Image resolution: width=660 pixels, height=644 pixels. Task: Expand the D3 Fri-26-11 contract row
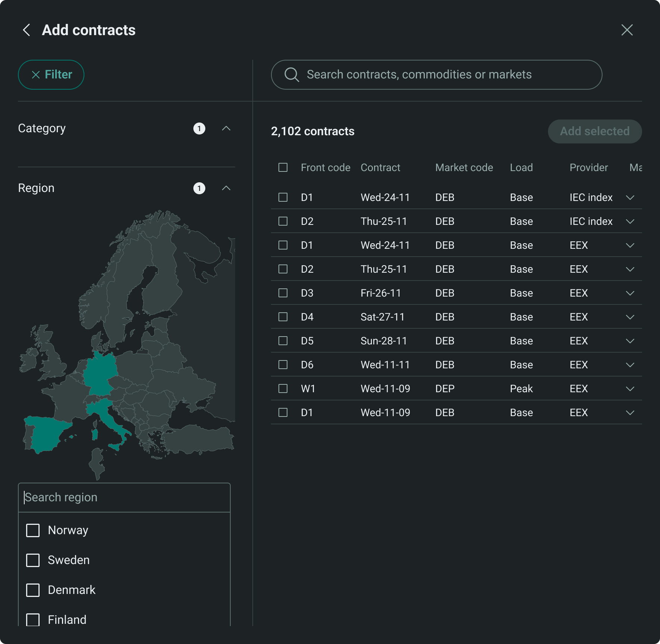click(630, 293)
